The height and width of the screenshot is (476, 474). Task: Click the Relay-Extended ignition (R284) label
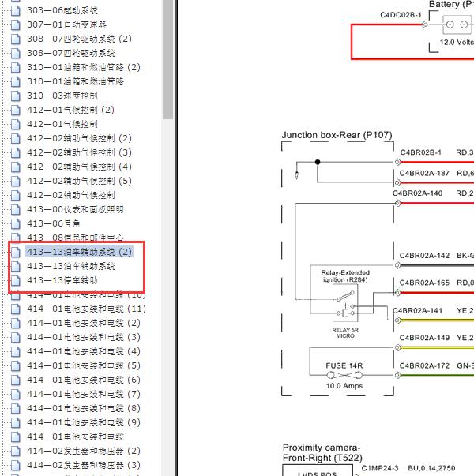[x=345, y=276]
